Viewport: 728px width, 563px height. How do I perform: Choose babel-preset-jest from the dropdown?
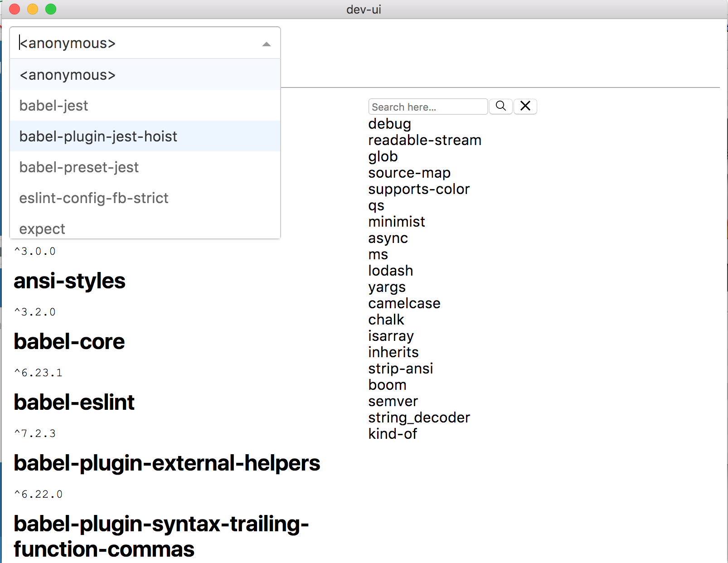145,167
